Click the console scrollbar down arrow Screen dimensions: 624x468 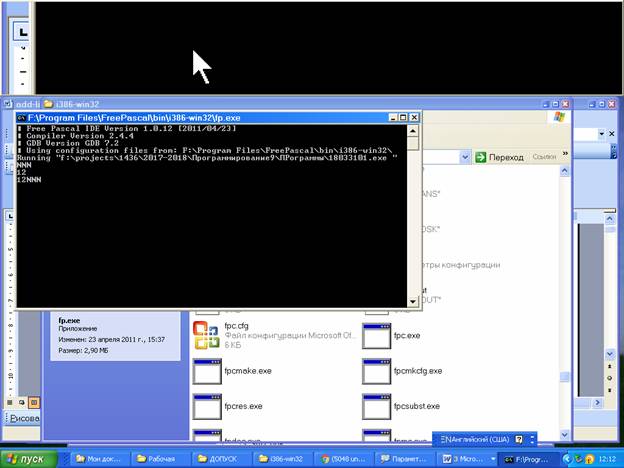coord(413,302)
